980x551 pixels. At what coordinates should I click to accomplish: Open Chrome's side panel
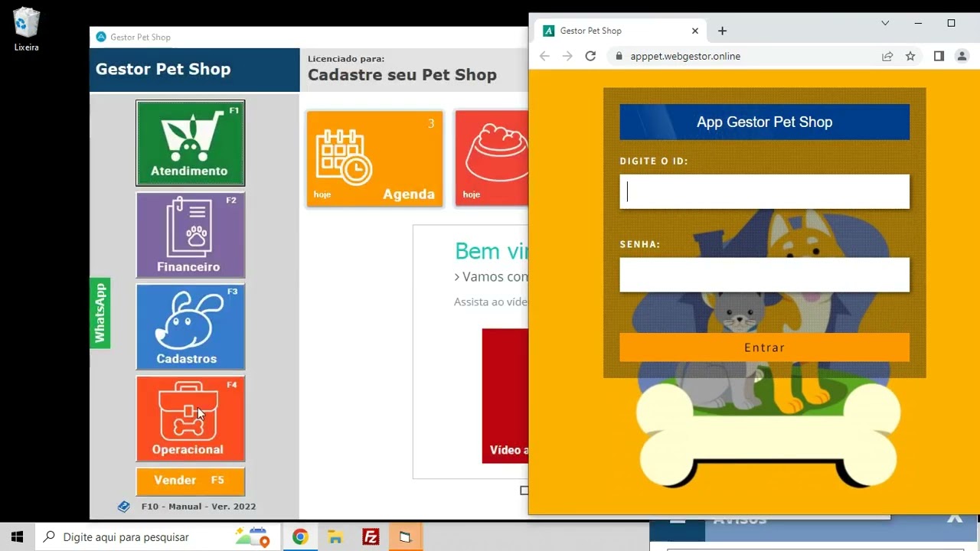pos(939,56)
